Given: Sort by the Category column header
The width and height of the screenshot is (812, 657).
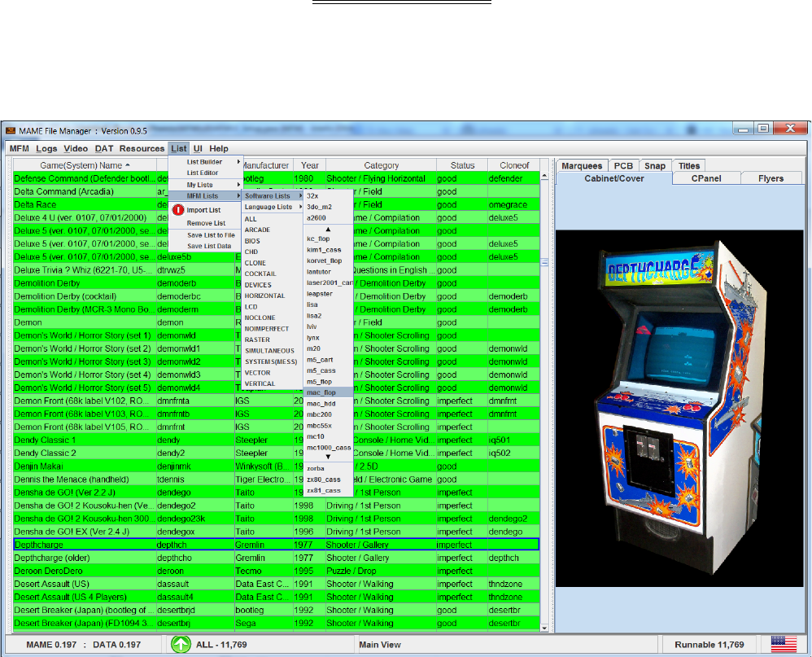Looking at the screenshot, I should click(381, 165).
